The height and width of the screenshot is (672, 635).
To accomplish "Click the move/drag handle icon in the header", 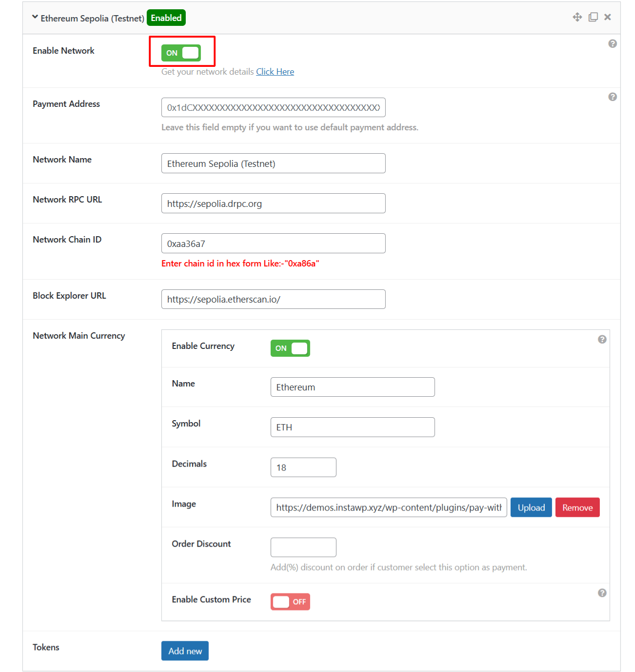I will coord(577,17).
